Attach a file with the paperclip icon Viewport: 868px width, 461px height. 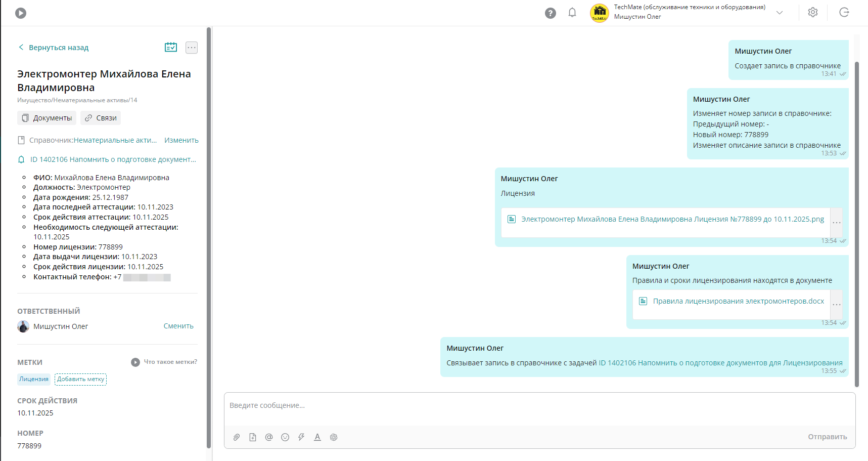pyautogui.click(x=237, y=437)
